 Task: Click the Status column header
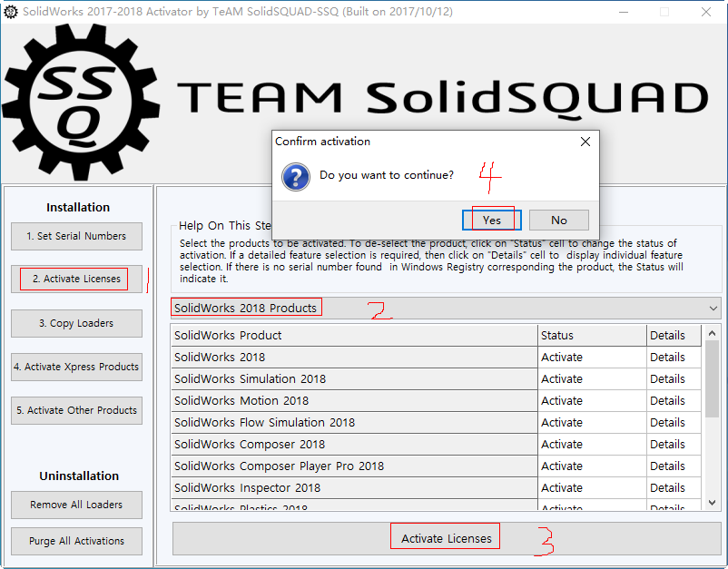tap(592, 336)
